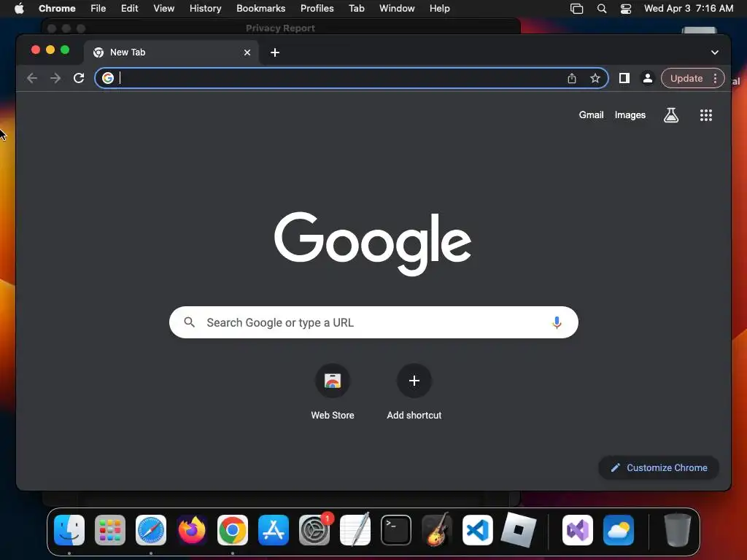The height and width of the screenshot is (560, 747).
Task: Open TextEdit from the Dock
Action: pyautogui.click(x=355, y=530)
